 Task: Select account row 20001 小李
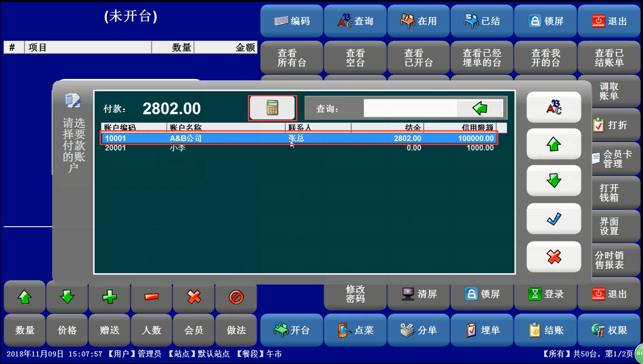click(299, 148)
